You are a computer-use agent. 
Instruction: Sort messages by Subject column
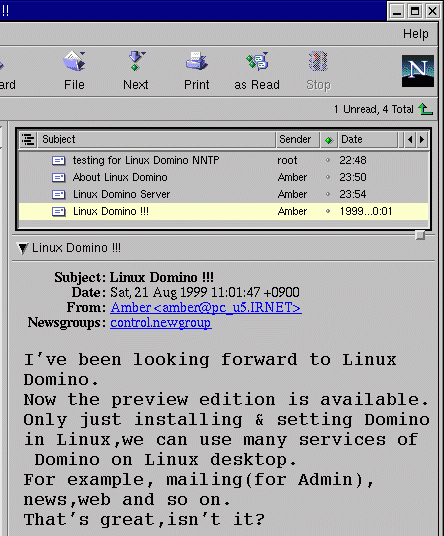[157, 139]
